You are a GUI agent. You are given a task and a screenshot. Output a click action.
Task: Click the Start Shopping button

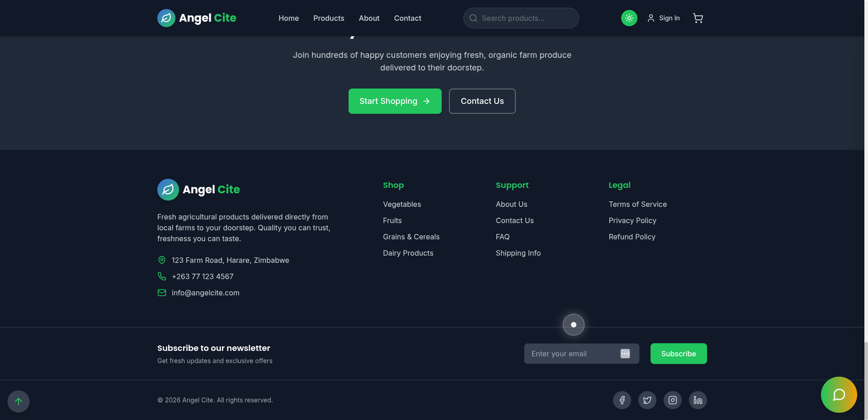[x=395, y=101]
